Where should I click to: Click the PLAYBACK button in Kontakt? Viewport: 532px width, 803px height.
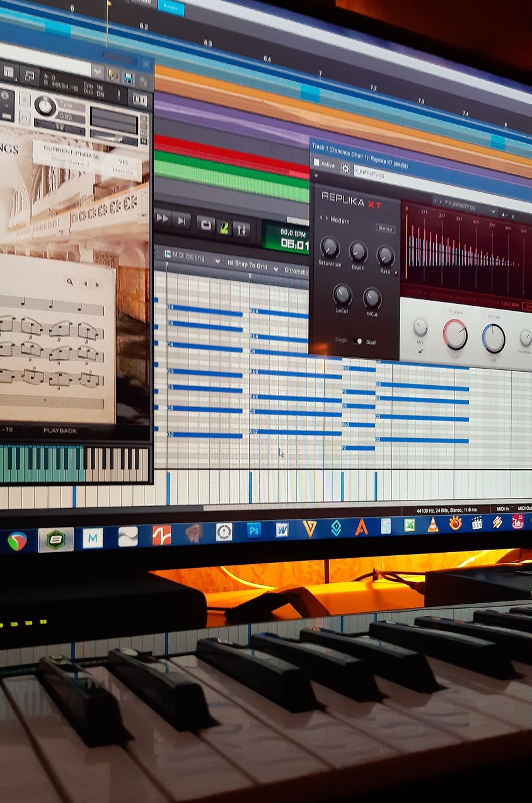point(60,430)
